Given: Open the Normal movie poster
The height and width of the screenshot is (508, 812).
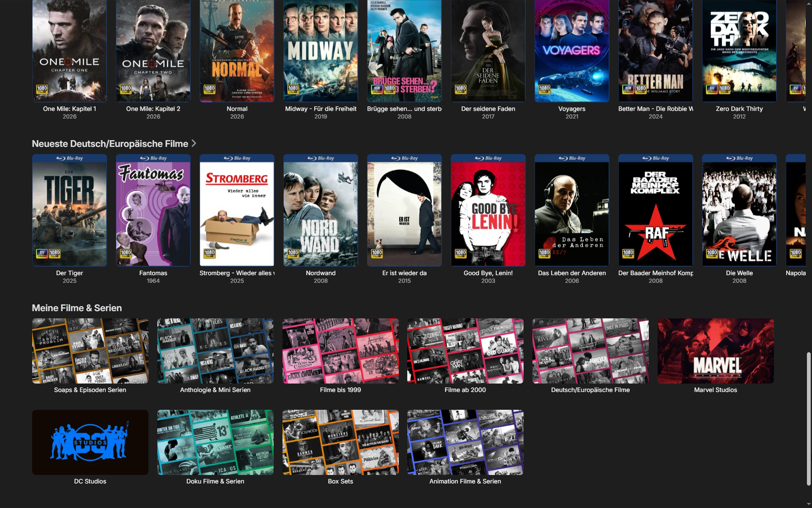Looking at the screenshot, I should point(237,51).
